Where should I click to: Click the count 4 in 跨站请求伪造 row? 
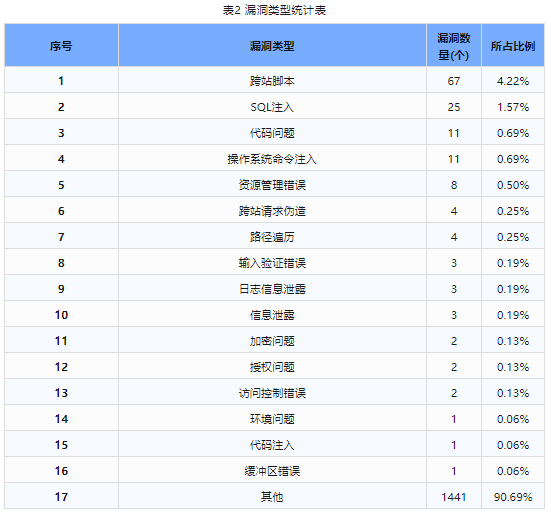[454, 211]
